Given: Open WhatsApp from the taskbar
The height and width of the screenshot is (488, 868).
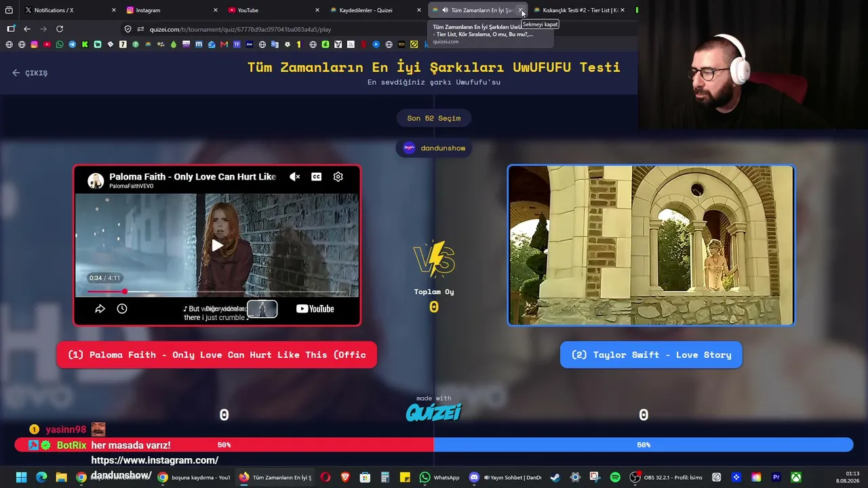Looking at the screenshot, I should click(x=439, y=477).
